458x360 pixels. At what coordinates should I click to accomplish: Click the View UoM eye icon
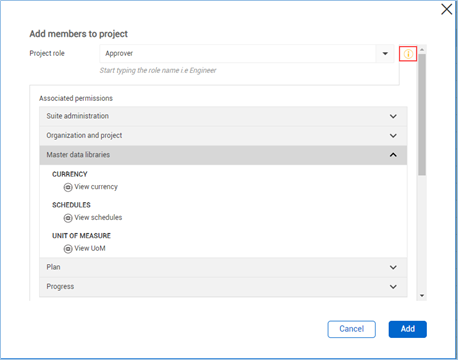68,249
